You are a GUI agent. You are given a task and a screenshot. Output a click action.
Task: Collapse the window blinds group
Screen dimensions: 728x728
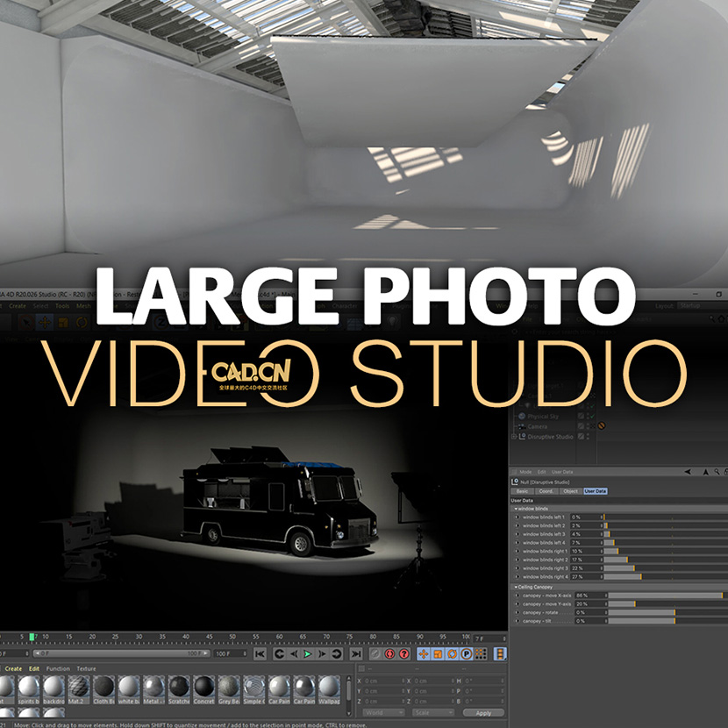click(516, 509)
